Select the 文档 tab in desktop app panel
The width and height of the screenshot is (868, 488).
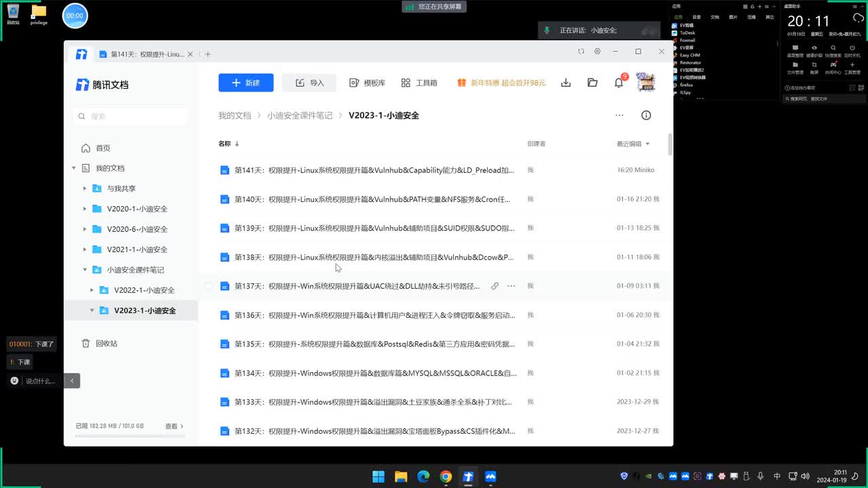(715, 17)
